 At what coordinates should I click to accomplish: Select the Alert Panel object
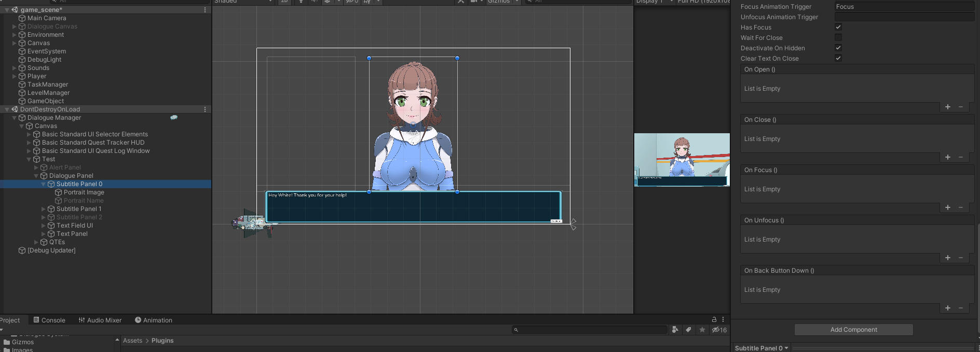65,167
